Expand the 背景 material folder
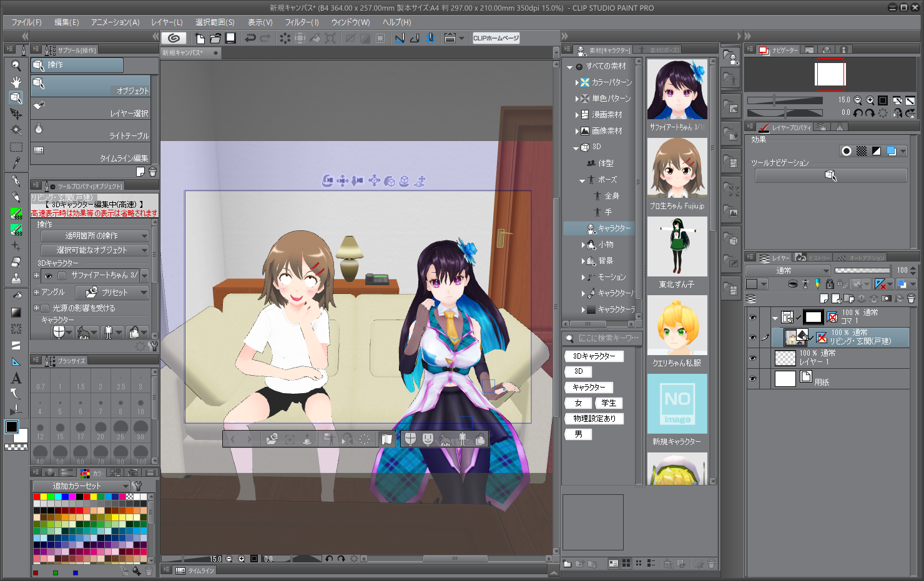This screenshot has width=924, height=581. pos(583,261)
